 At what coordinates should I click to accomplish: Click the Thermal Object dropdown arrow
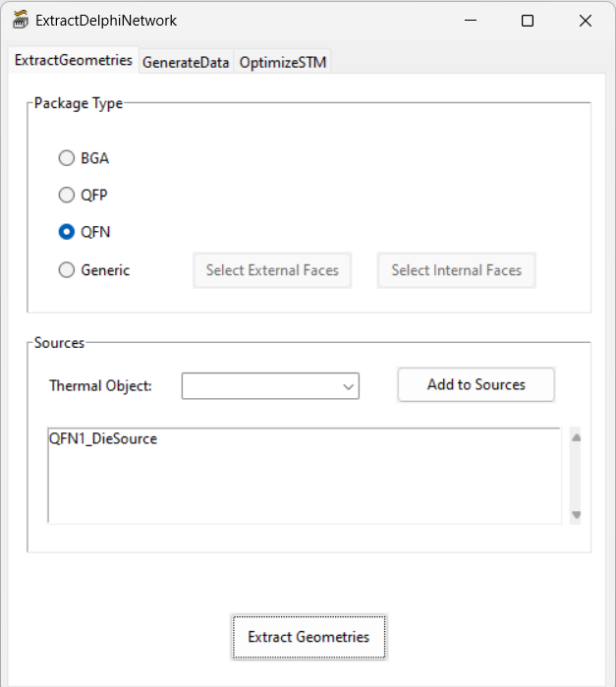tap(348, 387)
